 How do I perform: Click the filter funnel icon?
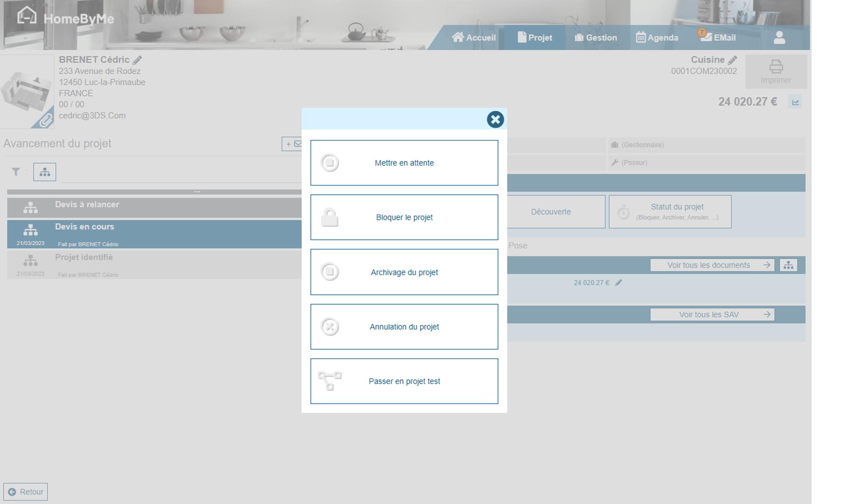pyautogui.click(x=16, y=172)
